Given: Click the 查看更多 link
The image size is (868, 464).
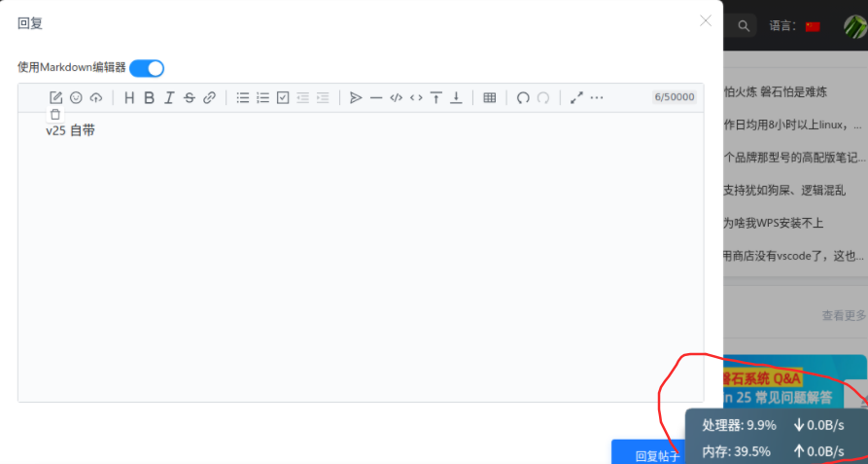Looking at the screenshot, I should (x=845, y=315).
